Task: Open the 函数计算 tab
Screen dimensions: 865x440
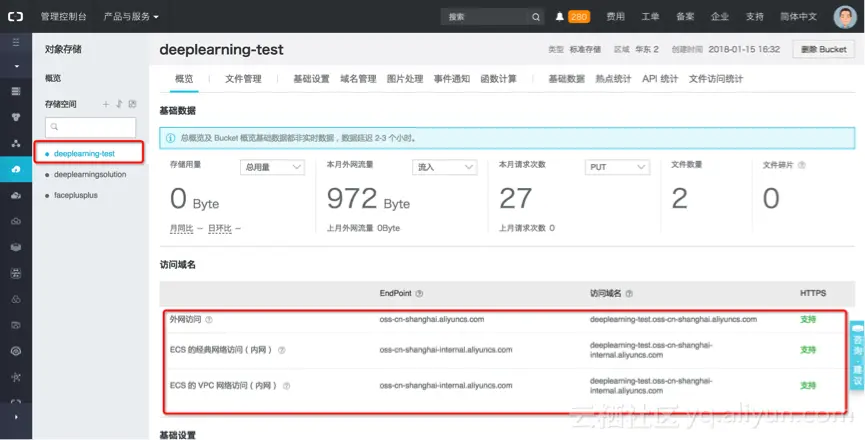Action: [x=499, y=79]
